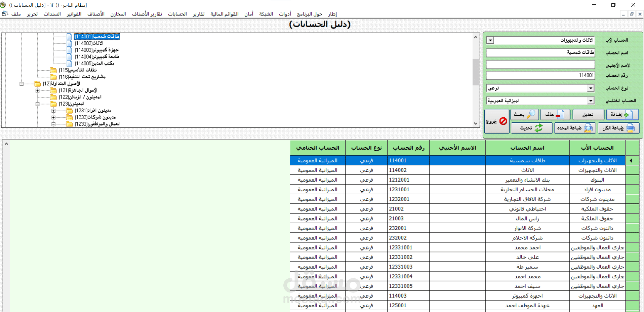Exit the form with خروج button
This screenshot has height=312, width=644.
[x=497, y=121]
